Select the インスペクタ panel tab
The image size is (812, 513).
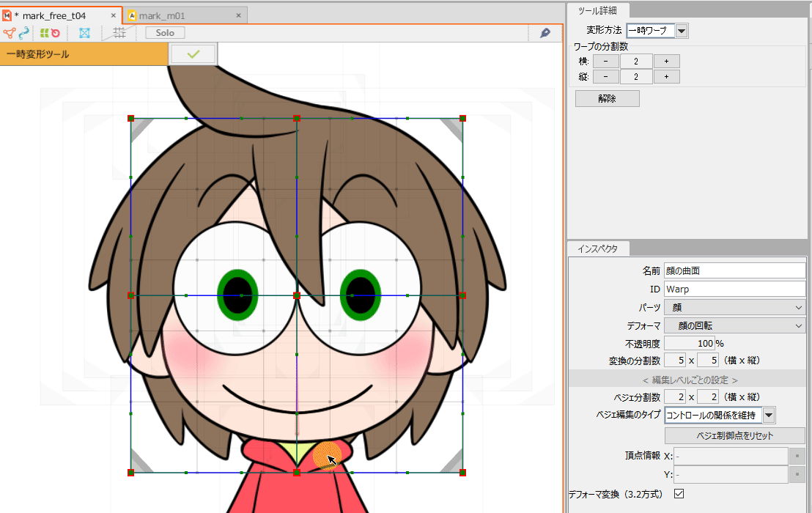[x=597, y=248]
